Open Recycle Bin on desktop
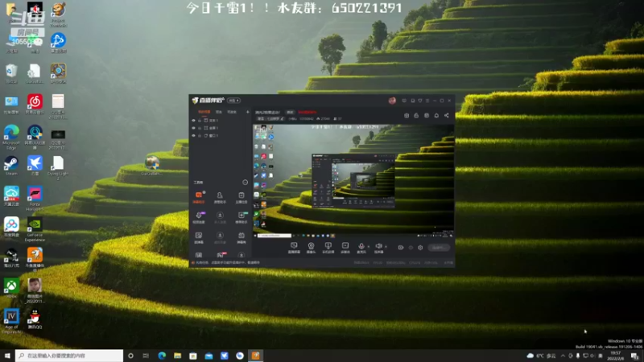The image size is (644, 362). point(11,74)
